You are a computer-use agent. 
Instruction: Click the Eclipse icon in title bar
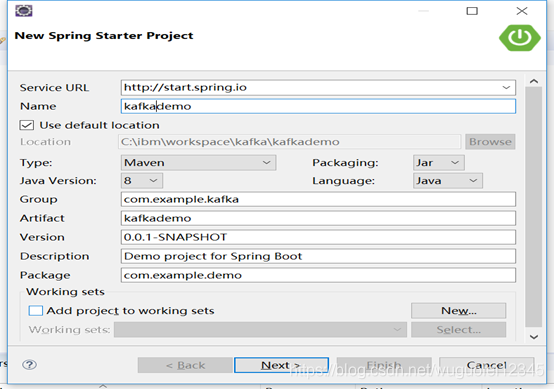pos(24,11)
